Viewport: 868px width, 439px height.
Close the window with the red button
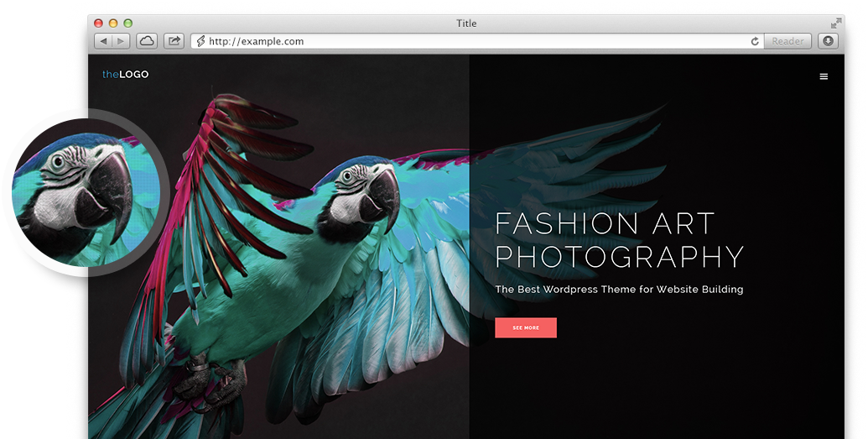98,24
